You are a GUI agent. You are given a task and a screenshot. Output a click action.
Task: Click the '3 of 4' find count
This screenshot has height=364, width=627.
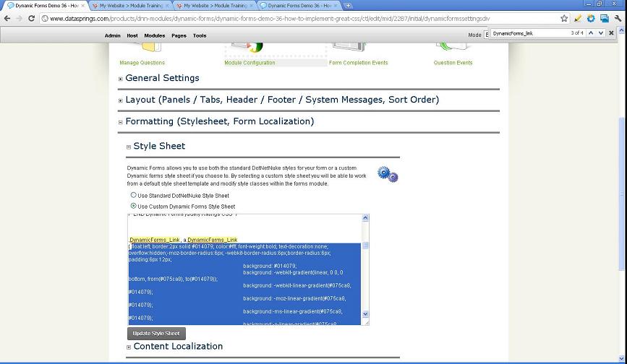[577, 33]
